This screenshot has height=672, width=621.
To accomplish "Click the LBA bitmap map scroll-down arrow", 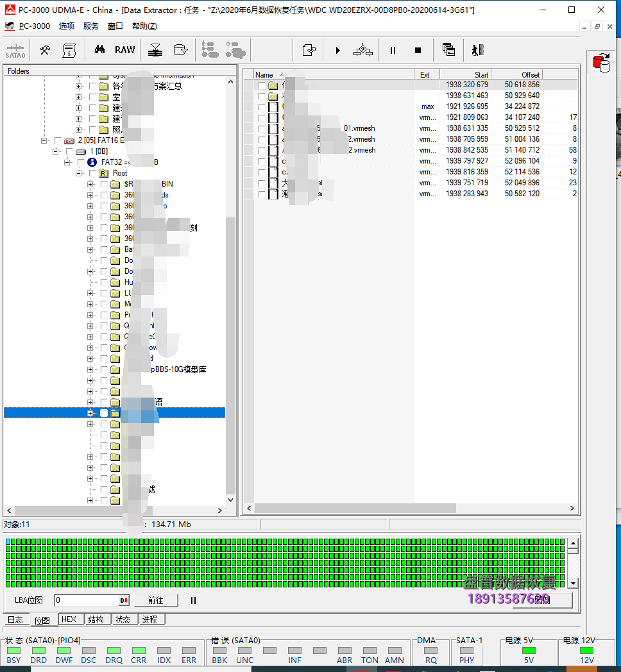I will pos(574,583).
